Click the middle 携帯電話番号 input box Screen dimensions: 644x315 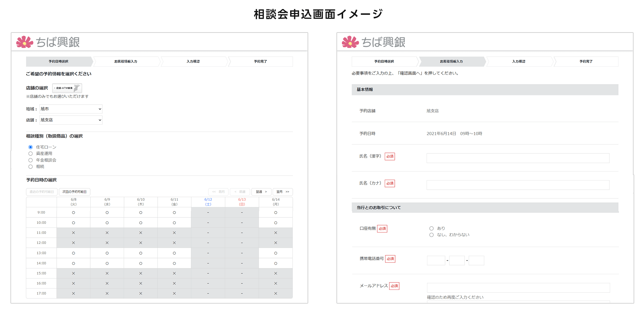click(457, 260)
